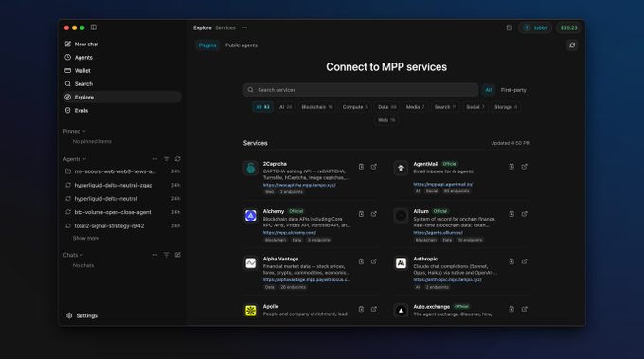Filter services by Web category
This screenshot has width=644, height=359.
click(x=386, y=120)
